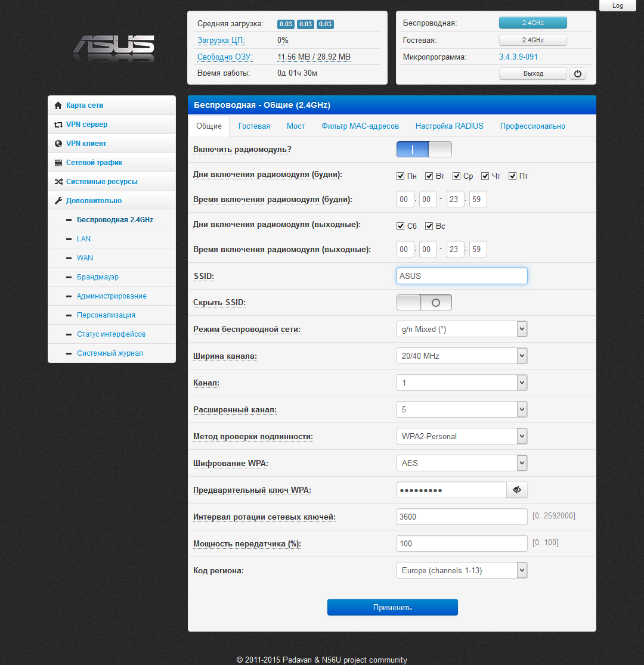Open the Шифрование WPA dropdown
The width and height of the screenshot is (644, 665).
[462, 463]
